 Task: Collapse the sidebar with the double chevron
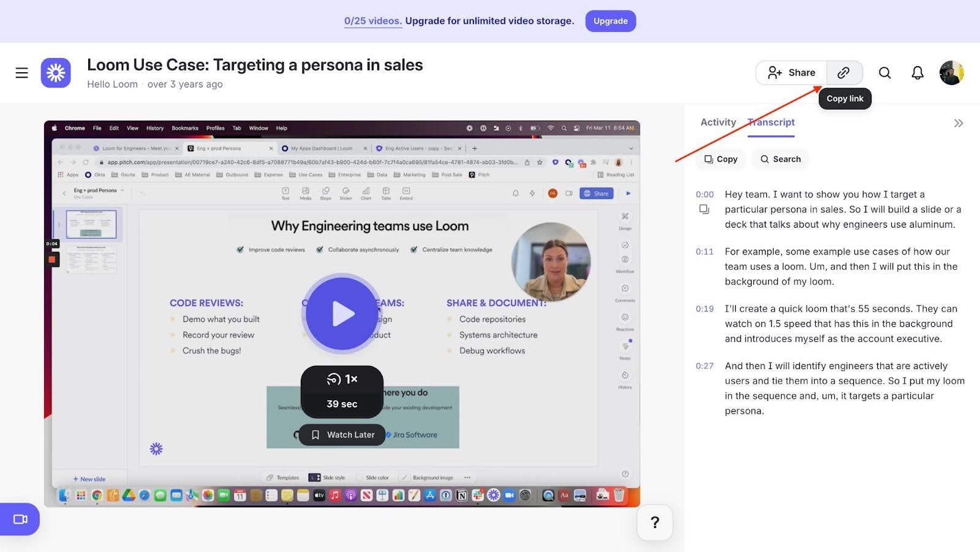pyautogui.click(x=959, y=123)
